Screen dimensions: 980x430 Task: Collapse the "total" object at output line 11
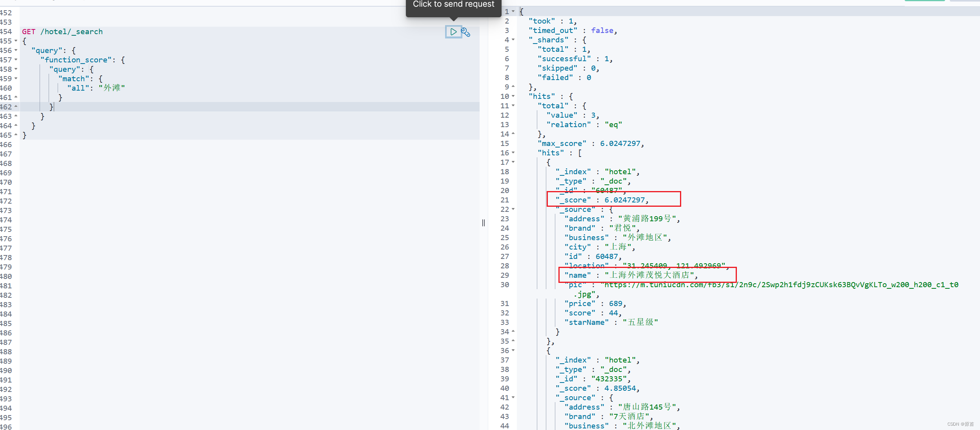513,106
